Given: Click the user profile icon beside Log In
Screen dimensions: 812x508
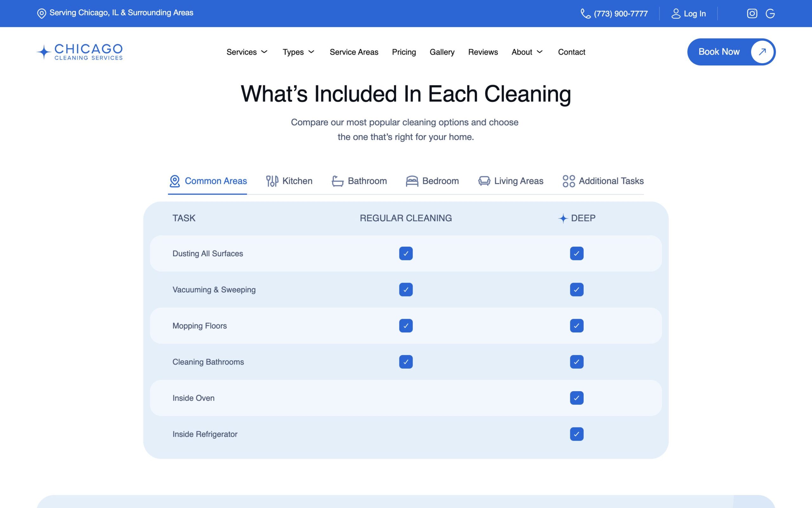Looking at the screenshot, I should 676,14.
